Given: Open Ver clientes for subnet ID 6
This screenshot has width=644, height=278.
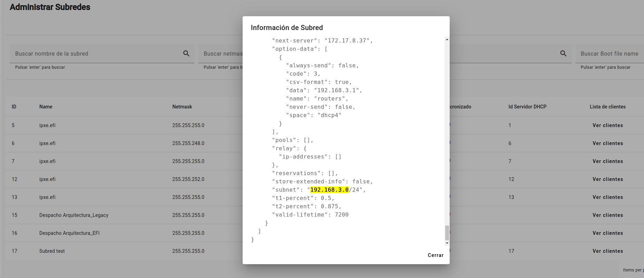Looking at the screenshot, I should pos(607,143).
